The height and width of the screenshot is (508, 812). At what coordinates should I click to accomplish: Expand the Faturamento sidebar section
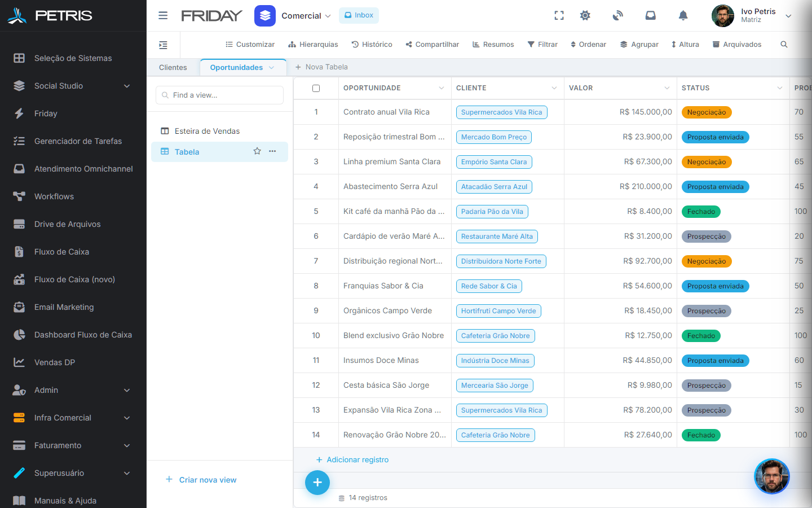point(127,445)
